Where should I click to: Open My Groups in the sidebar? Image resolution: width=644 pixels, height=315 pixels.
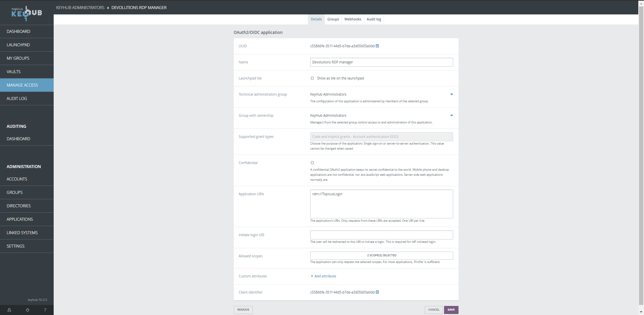point(27,58)
